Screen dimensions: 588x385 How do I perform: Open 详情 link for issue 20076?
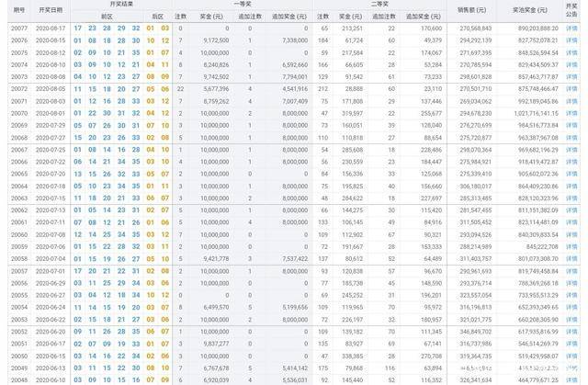pyautogui.click(x=571, y=40)
